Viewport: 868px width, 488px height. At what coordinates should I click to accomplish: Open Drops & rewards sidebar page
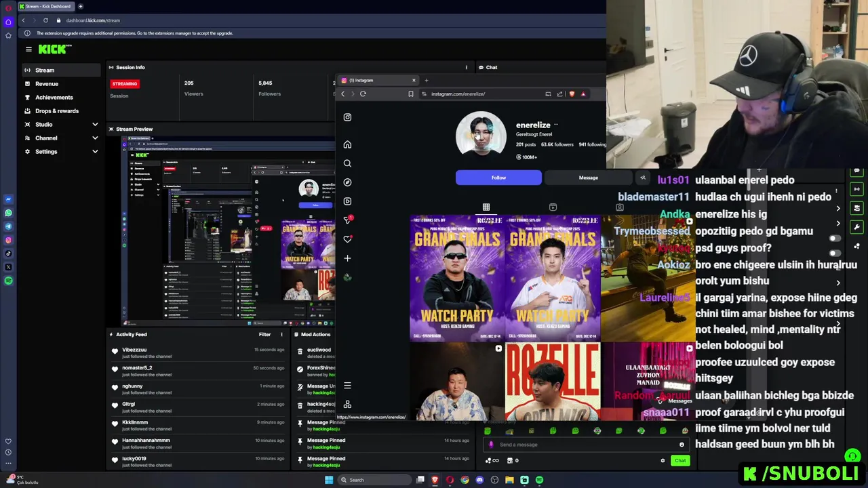61,110
